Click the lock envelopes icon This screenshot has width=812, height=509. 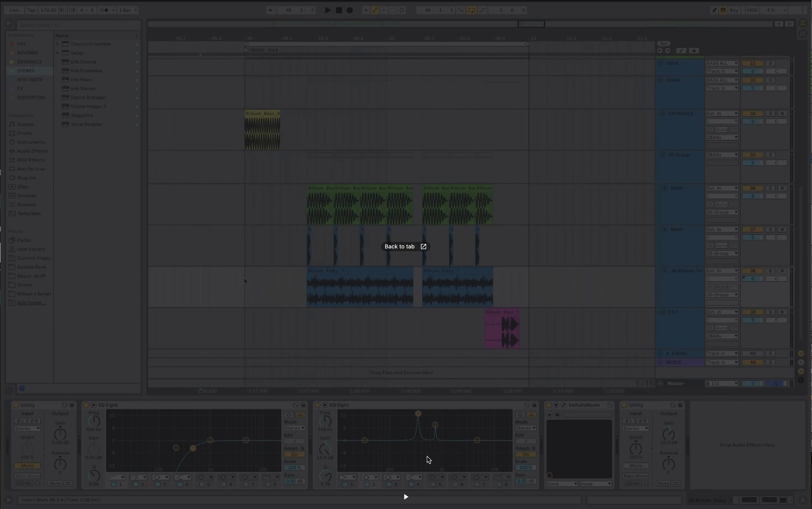click(693, 51)
